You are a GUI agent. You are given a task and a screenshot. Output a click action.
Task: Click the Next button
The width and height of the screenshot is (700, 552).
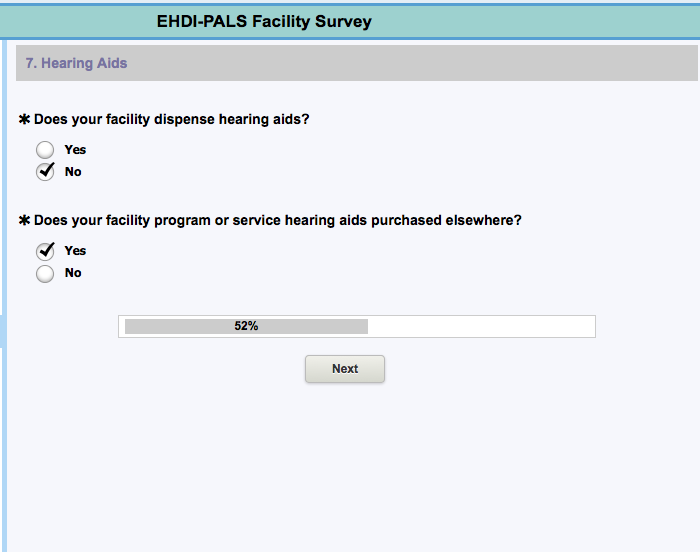(x=344, y=369)
